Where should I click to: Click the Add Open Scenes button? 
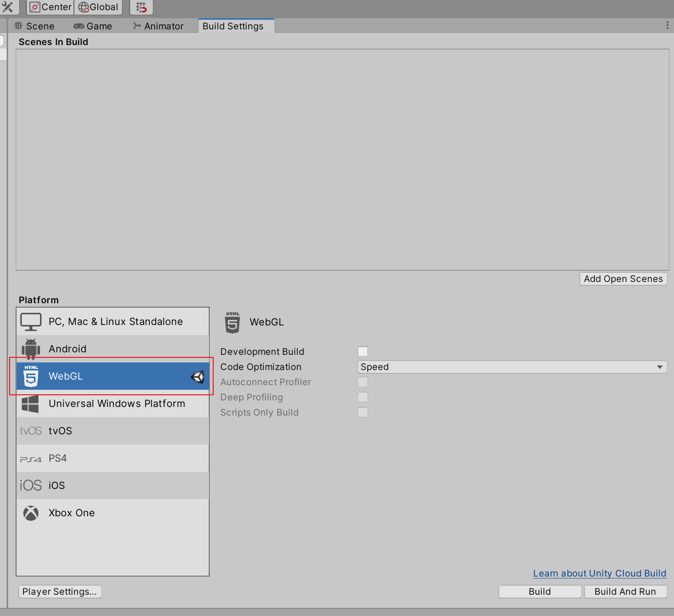pos(623,278)
